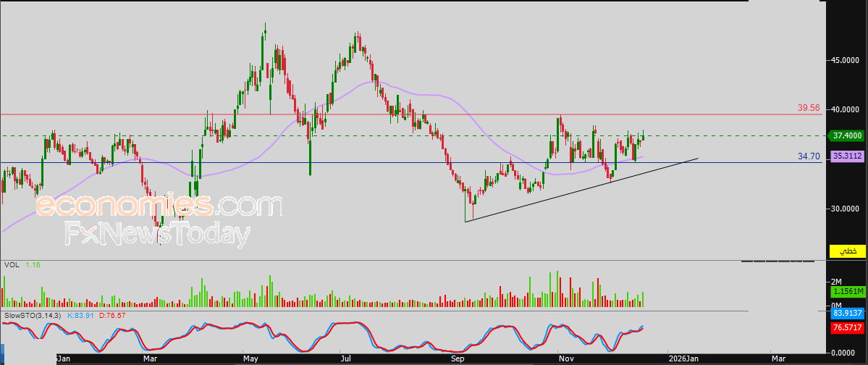Image resolution: width=868 pixels, height=365 pixels.
Task: Click the blue 34.70 support level label
Action: (x=808, y=156)
